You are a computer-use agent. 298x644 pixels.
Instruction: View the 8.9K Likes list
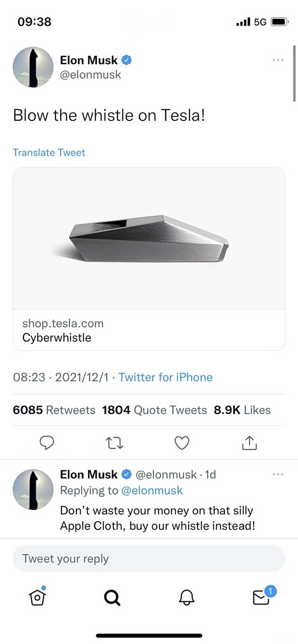pyautogui.click(x=242, y=410)
